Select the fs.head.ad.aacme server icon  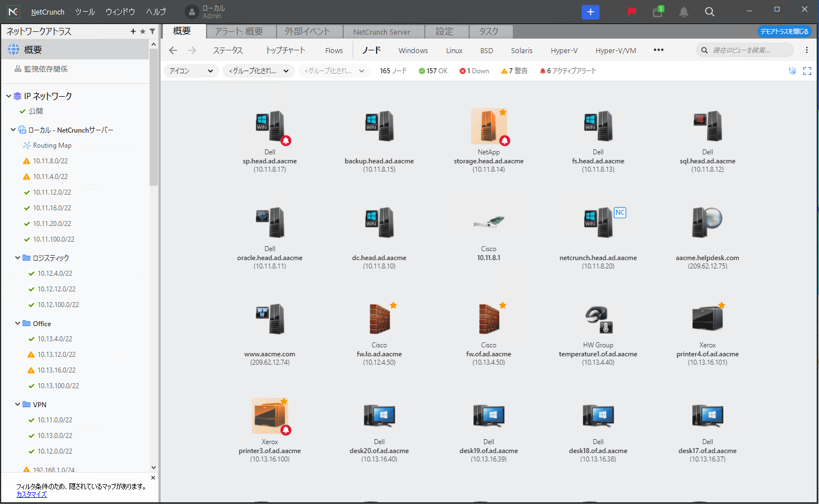tap(598, 126)
